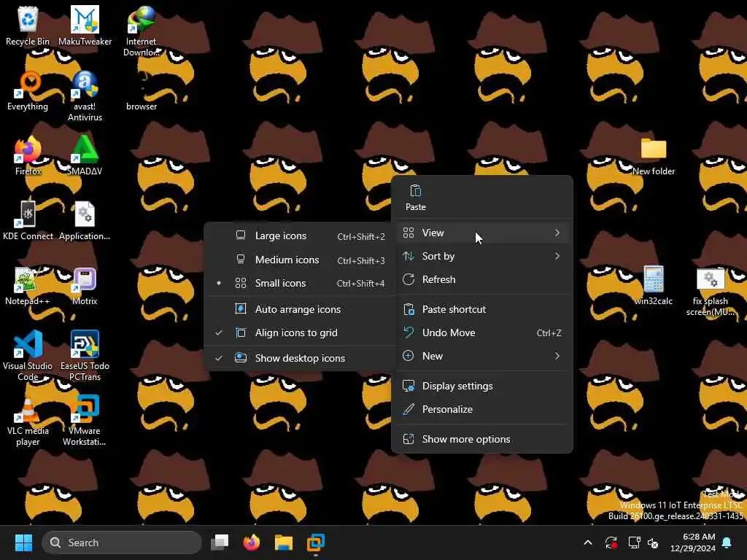Image resolution: width=747 pixels, height=560 pixels.
Task: Select the VMware Workstation desktop shortcut
Action: [85, 421]
